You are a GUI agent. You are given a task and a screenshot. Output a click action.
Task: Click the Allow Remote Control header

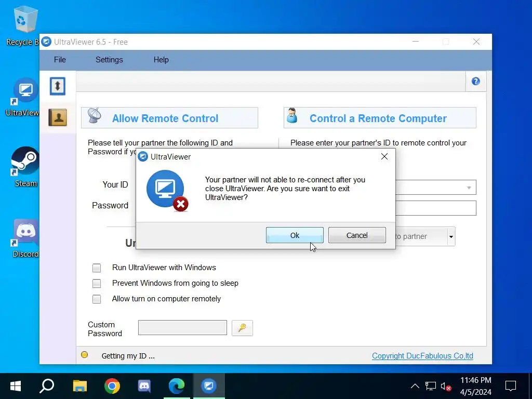[x=170, y=118]
